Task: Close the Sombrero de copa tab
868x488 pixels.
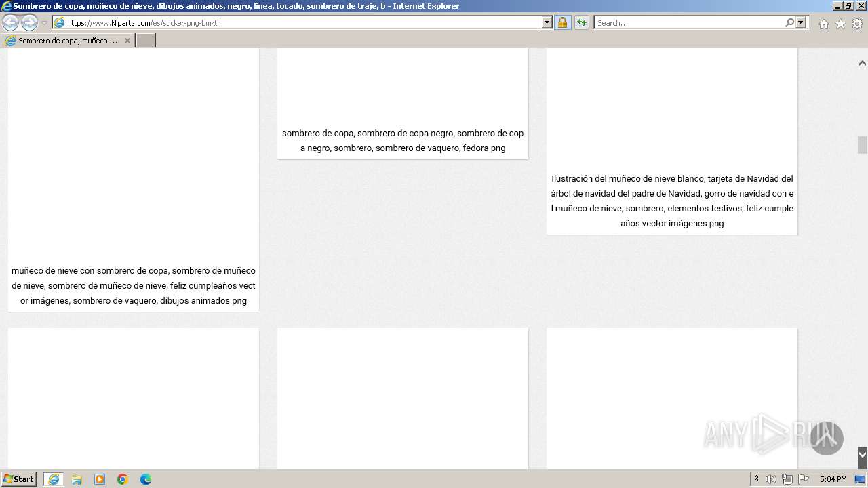Action: [x=127, y=41]
